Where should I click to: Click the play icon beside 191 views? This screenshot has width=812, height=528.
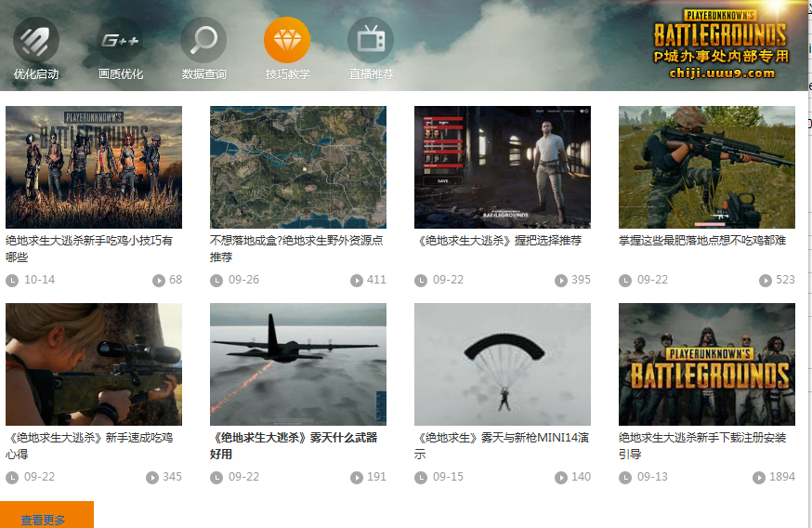[356, 477]
